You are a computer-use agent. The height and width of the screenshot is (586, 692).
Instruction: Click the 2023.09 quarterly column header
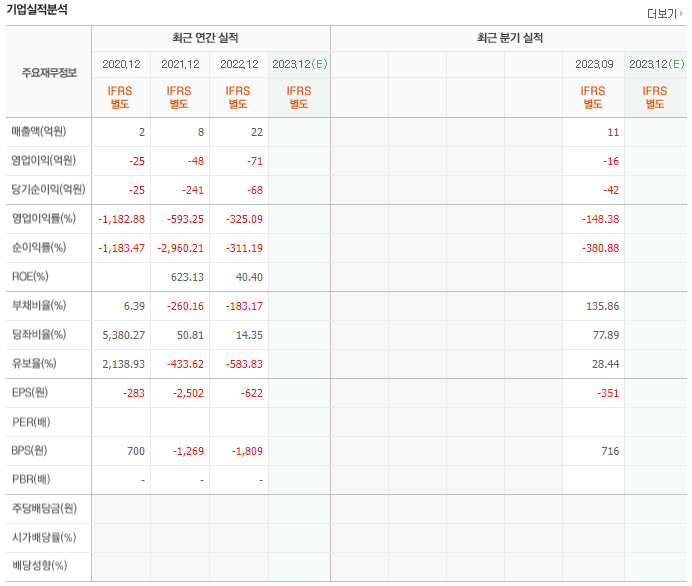click(x=594, y=64)
